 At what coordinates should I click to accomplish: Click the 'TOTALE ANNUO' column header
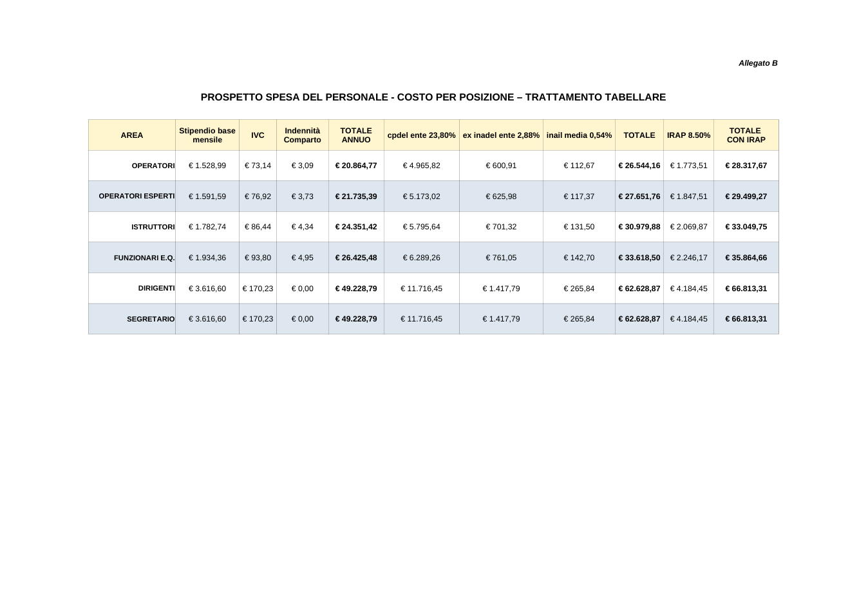point(356,135)
